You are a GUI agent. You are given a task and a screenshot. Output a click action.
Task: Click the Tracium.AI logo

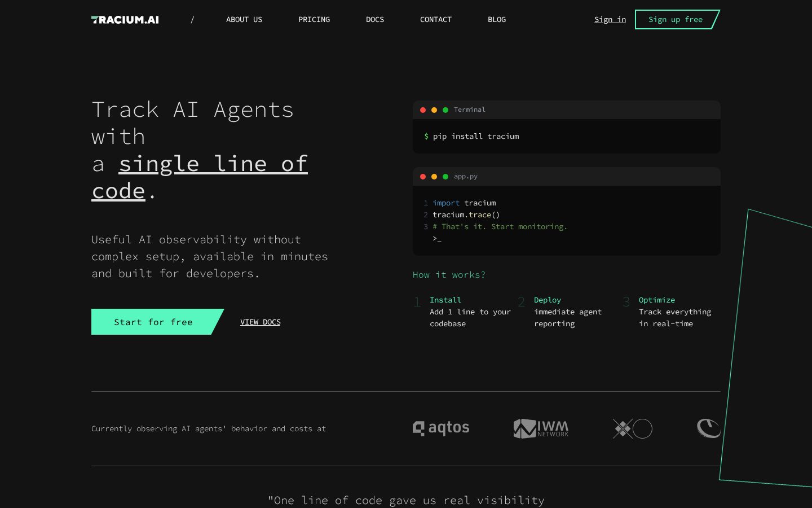click(125, 20)
